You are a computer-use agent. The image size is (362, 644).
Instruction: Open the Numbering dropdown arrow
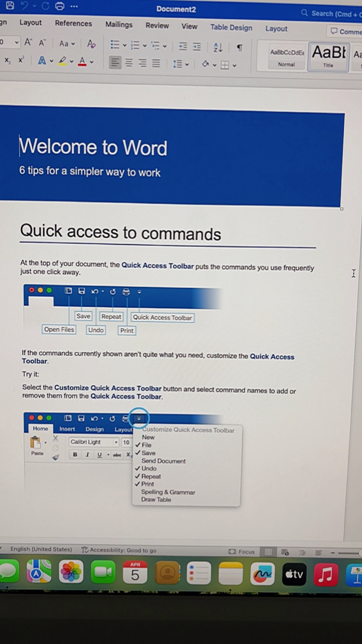[145, 45]
